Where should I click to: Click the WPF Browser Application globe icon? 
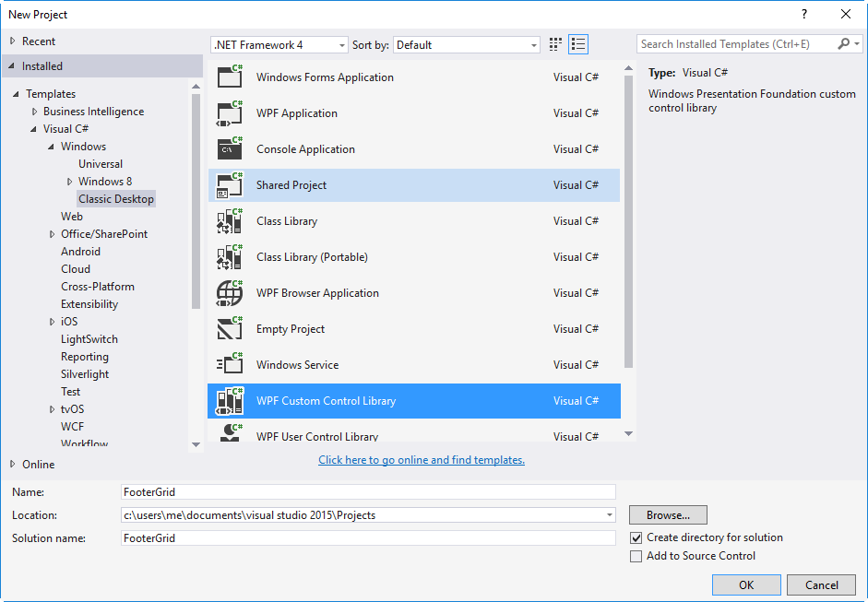tap(229, 292)
